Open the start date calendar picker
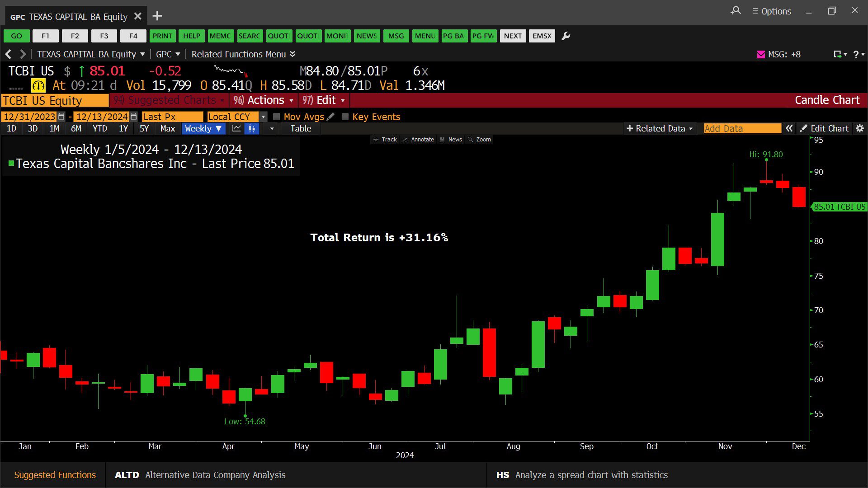Screen dimensions: 868x488 point(61,117)
